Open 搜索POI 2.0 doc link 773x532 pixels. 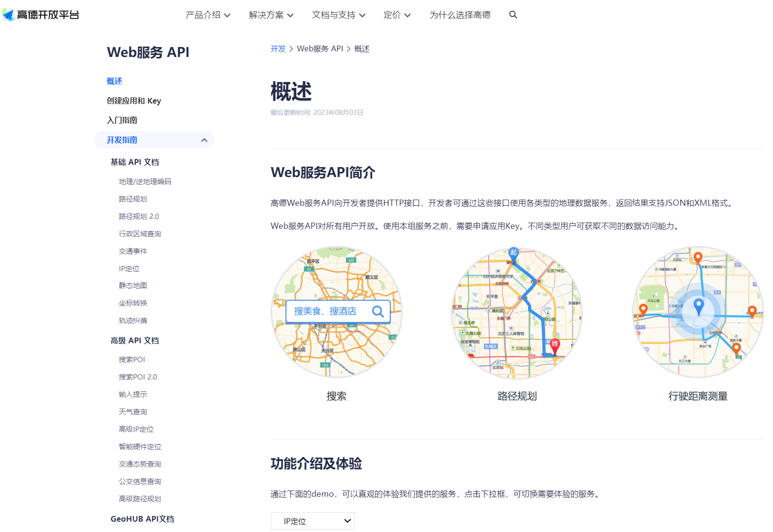138,377
